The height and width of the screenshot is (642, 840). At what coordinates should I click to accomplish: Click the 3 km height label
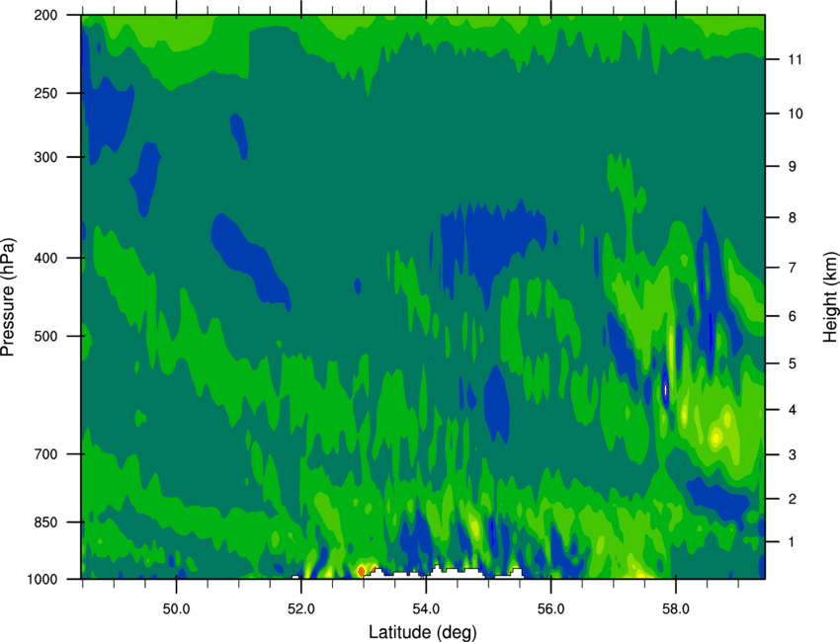point(793,454)
